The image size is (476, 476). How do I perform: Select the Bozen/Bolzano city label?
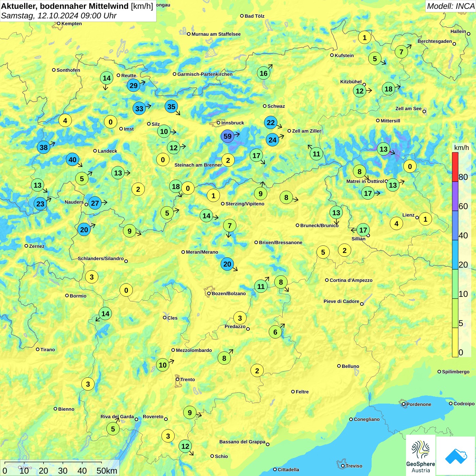pyautogui.click(x=228, y=293)
